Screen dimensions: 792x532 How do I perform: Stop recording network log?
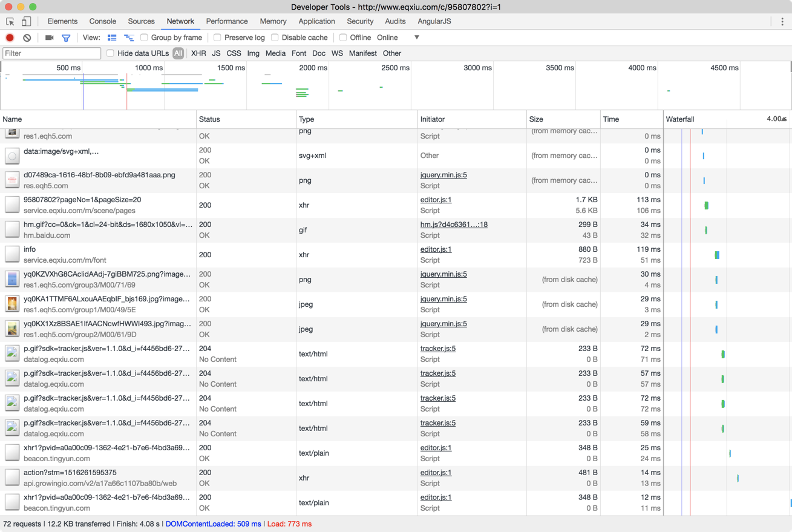coord(10,38)
